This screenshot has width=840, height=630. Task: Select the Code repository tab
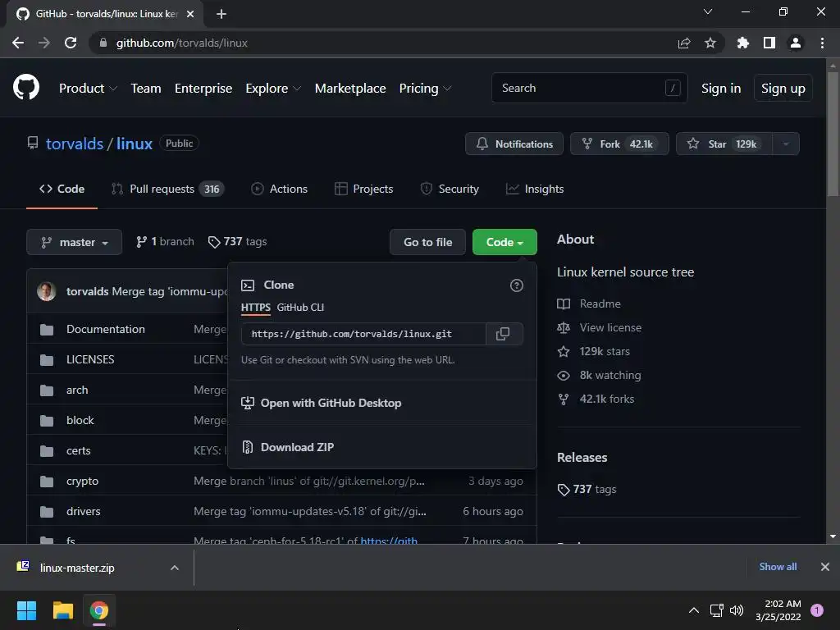pyautogui.click(x=62, y=189)
